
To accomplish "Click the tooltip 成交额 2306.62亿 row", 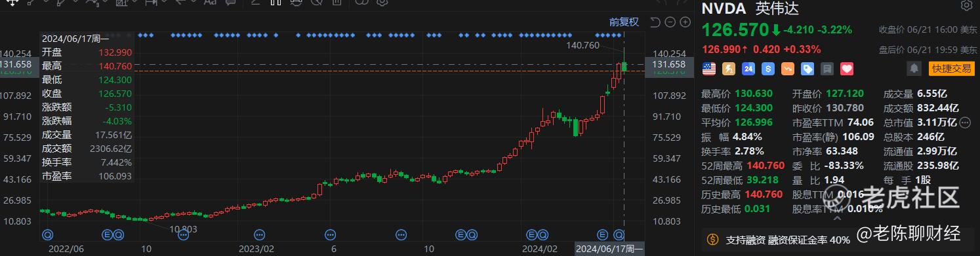I will click(x=87, y=149).
